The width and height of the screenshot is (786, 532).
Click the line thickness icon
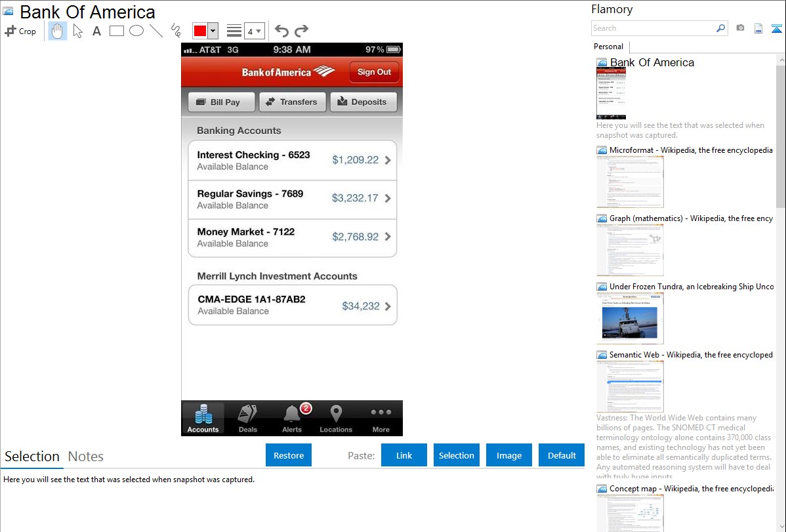[x=234, y=31]
